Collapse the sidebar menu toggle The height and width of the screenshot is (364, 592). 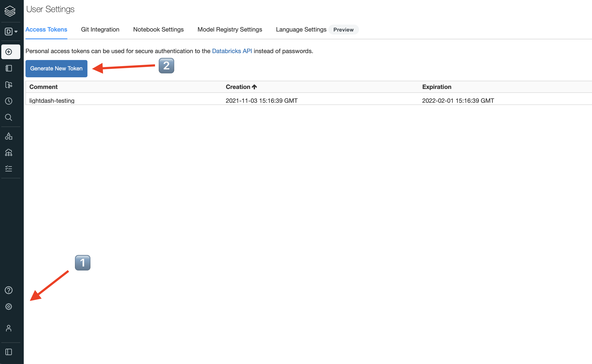tap(9, 352)
